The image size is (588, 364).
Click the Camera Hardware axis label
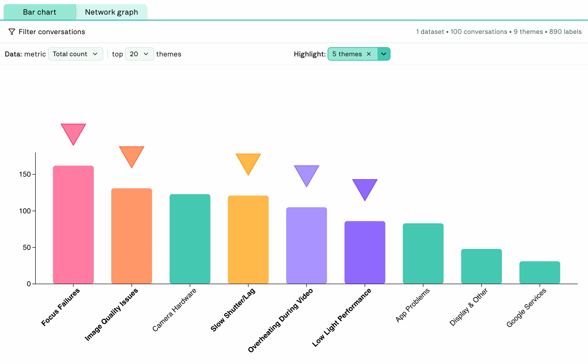(174, 310)
